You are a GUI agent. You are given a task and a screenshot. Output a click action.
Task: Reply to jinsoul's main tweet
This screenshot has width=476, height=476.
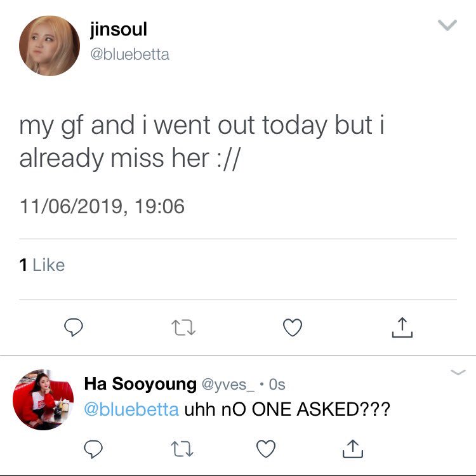click(74, 327)
